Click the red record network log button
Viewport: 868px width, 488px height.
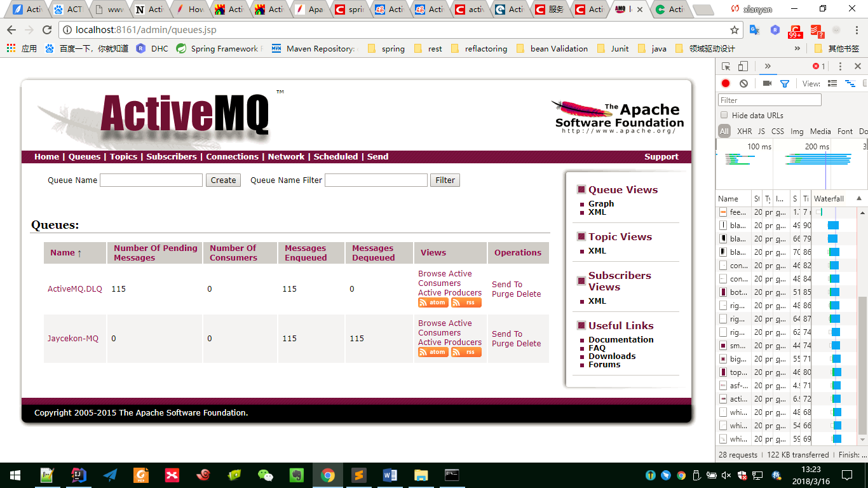pyautogui.click(x=726, y=83)
